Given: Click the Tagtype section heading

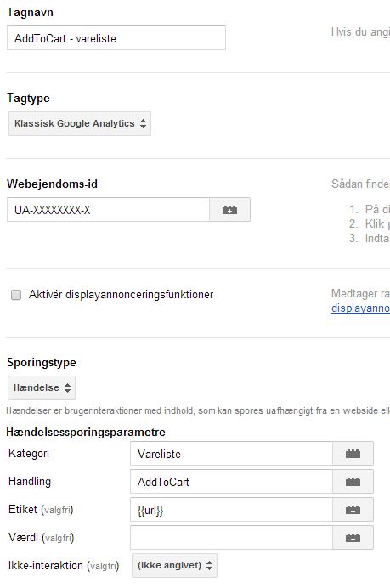Looking at the screenshot, I should [x=29, y=99].
